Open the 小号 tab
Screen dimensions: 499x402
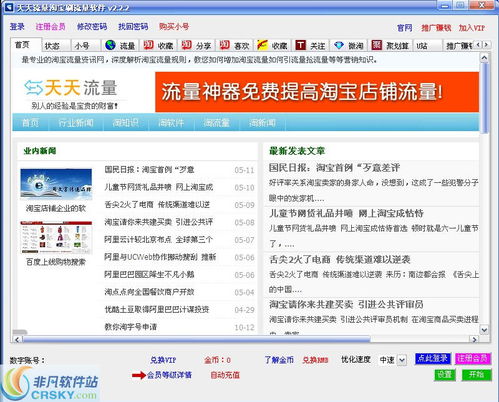85,46
